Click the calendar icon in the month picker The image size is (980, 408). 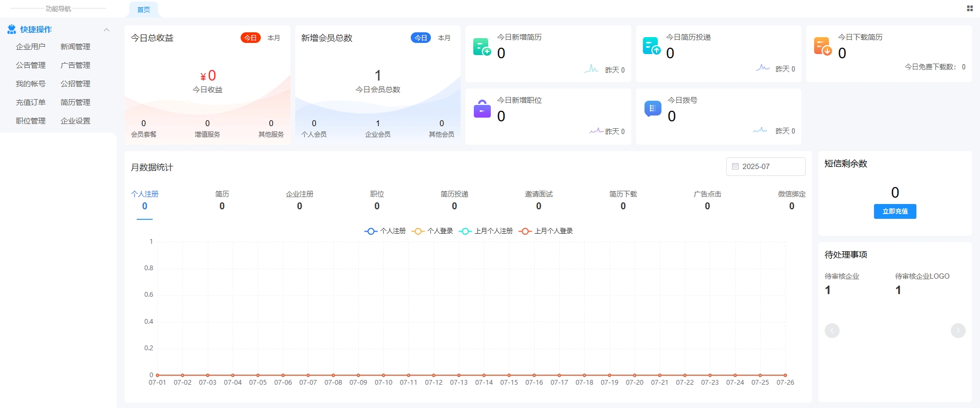(735, 166)
